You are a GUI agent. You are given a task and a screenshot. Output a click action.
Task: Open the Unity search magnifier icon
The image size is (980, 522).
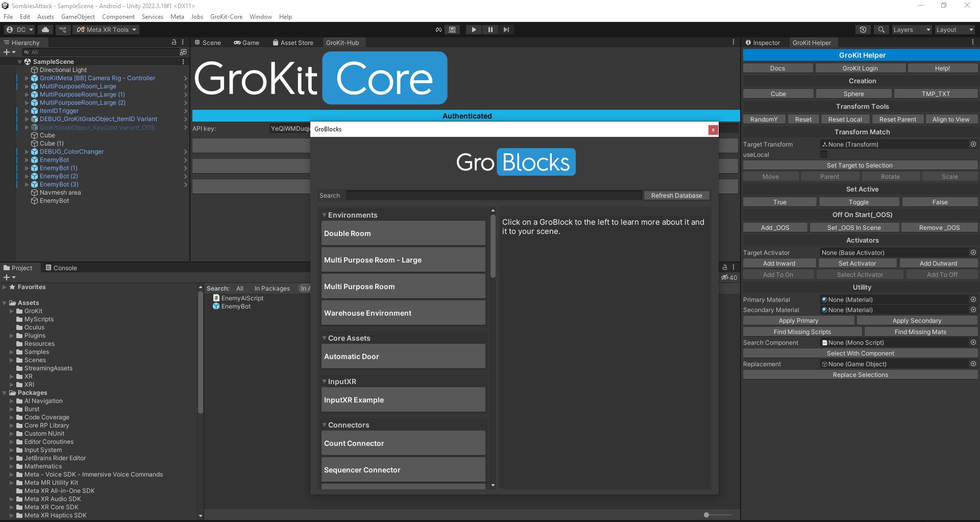(x=881, y=30)
